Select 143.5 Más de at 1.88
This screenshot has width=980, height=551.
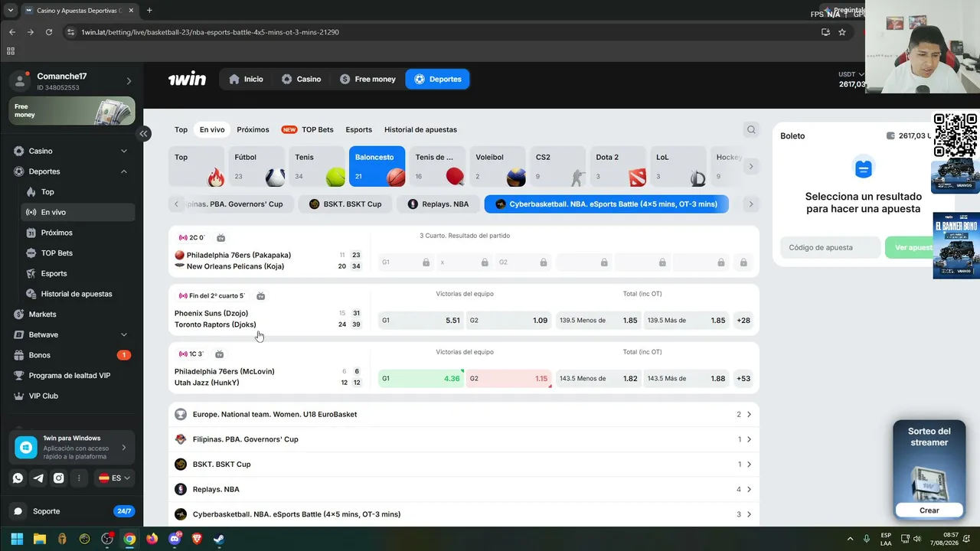(x=687, y=379)
